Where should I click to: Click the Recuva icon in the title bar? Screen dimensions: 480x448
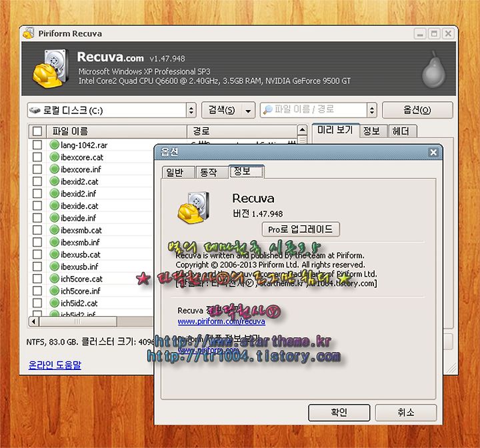(28, 33)
